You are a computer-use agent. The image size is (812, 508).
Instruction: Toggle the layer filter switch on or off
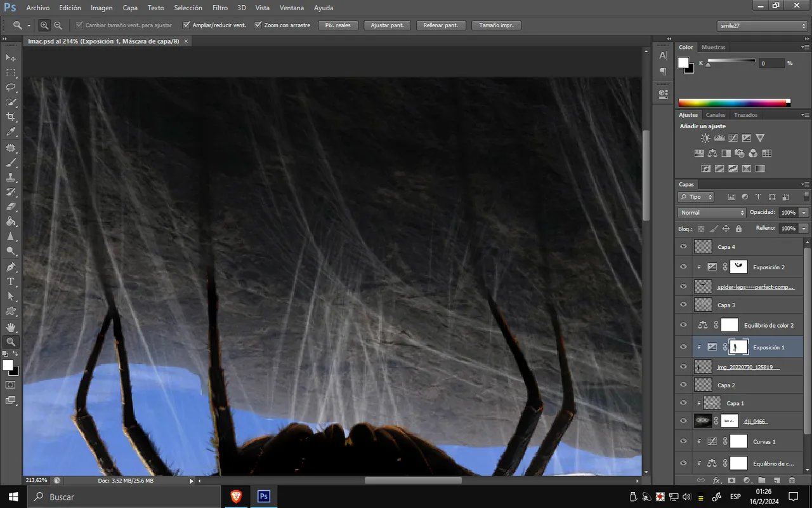coord(806,197)
